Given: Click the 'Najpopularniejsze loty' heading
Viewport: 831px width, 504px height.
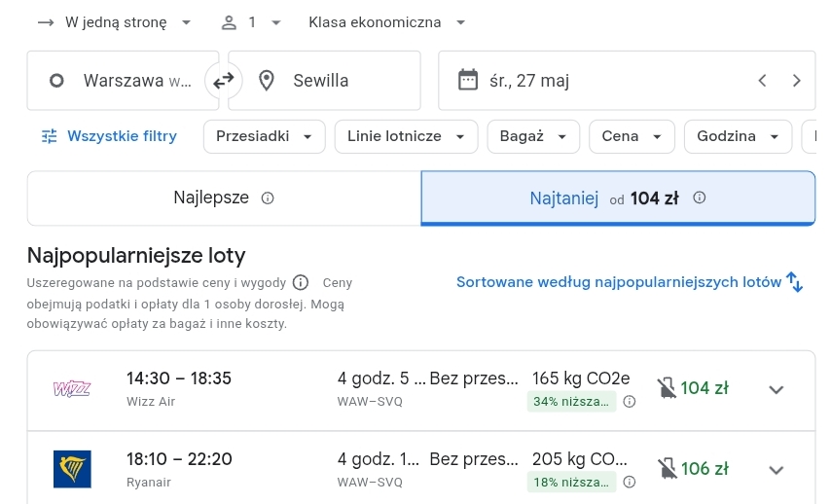Looking at the screenshot, I should point(136,256).
